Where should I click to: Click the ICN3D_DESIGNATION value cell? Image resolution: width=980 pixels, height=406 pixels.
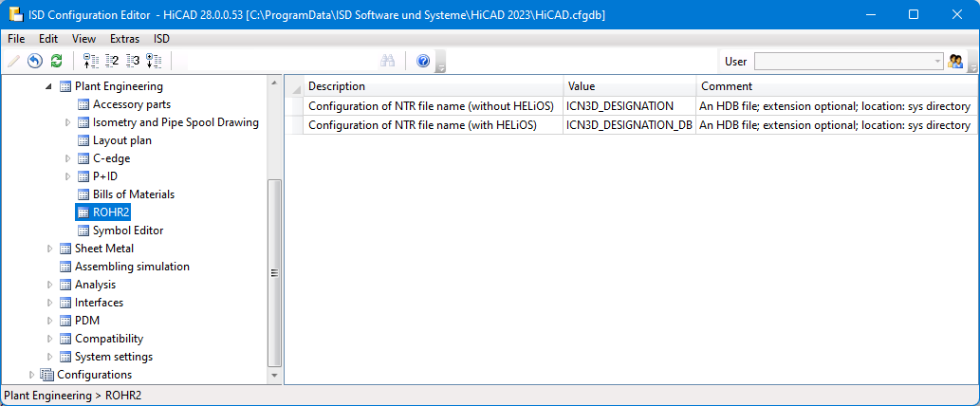pos(630,106)
